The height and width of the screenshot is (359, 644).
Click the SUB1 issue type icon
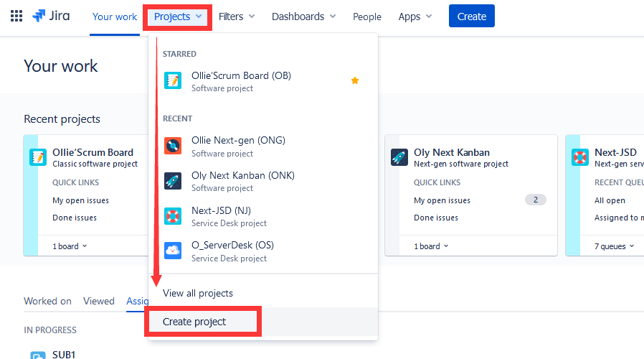(38, 355)
